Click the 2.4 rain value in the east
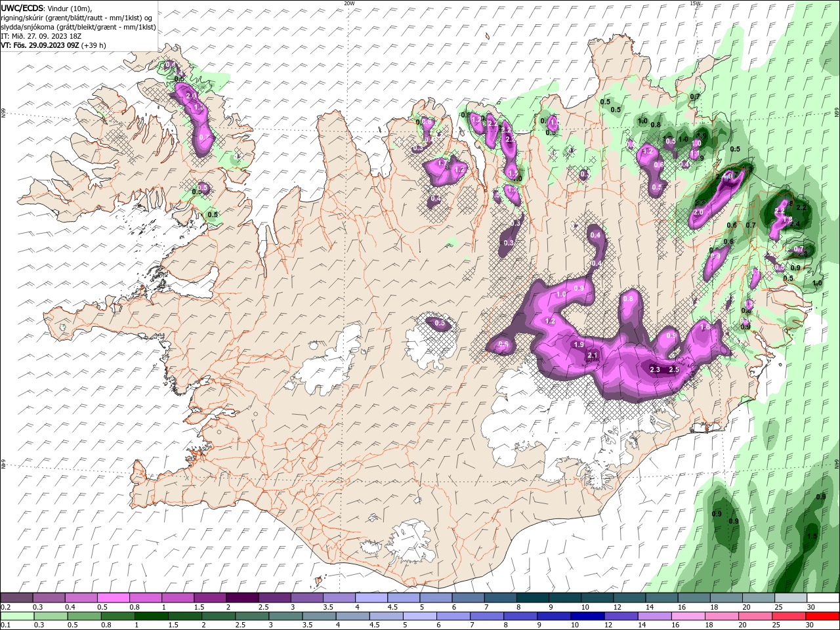Image resolution: width=840 pixels, height=630 pixels. (x=795, y=224)
